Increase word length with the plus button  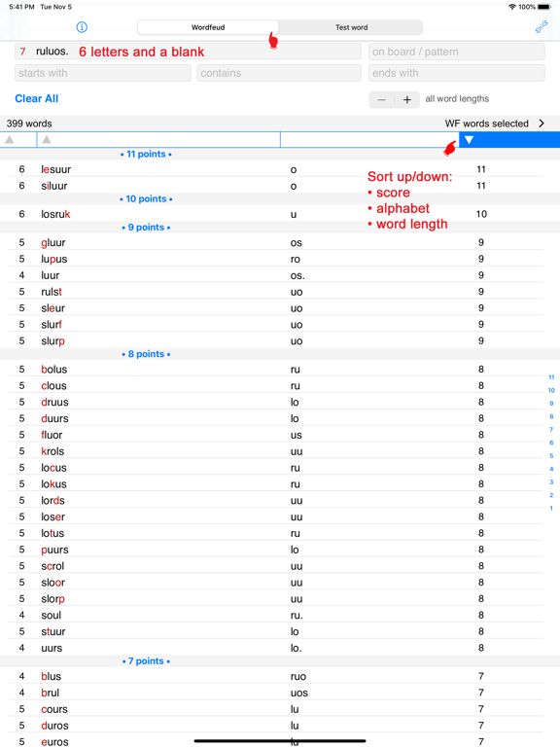pos(407,99)
